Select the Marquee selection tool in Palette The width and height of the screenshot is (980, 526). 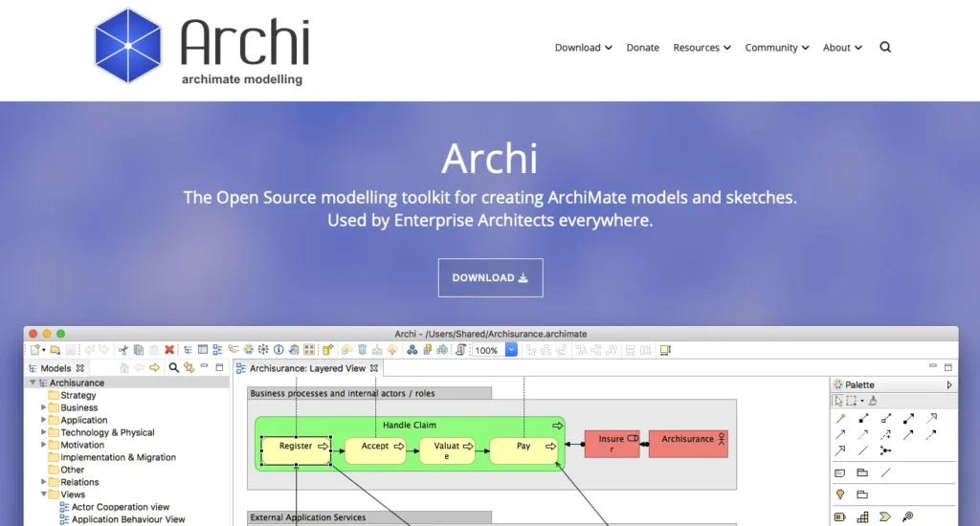851,401
